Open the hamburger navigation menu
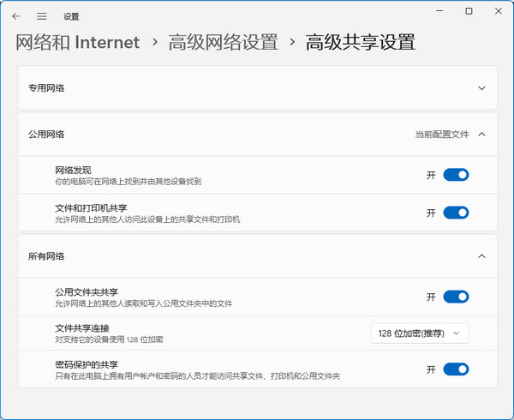Screen dimensions: 514x420 click(x=42, y=16)
